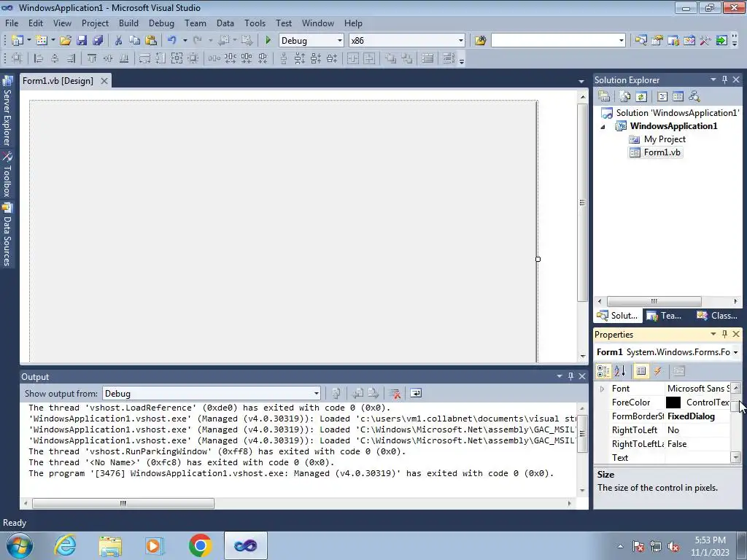Open the empty Find combo box dropdown
Screen dimensions: 747x560
622,41
